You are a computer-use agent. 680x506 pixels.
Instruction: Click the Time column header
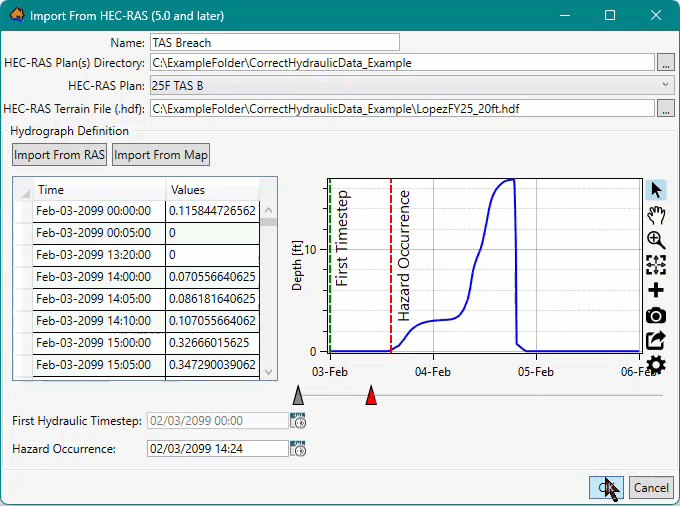(x=99, y=190)
